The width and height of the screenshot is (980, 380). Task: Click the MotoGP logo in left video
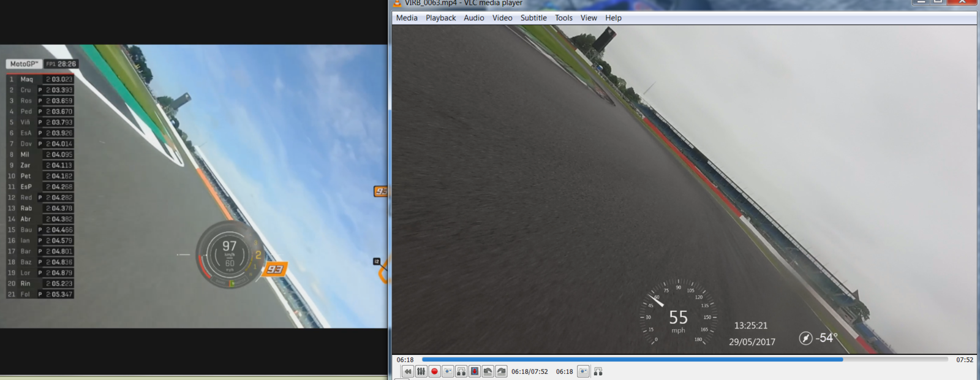point(24,64)
